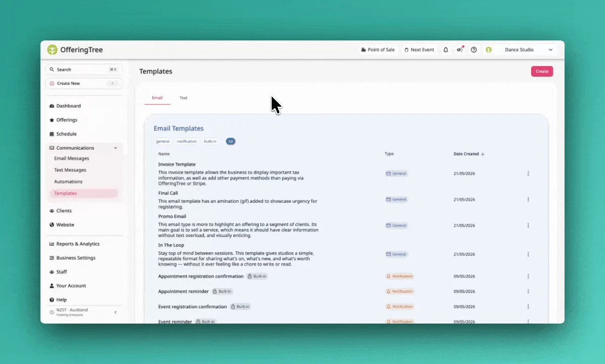This screenshot has width=605, height=364.
Task: Open the announcements megaphone icon
Action: coord(459,50)
